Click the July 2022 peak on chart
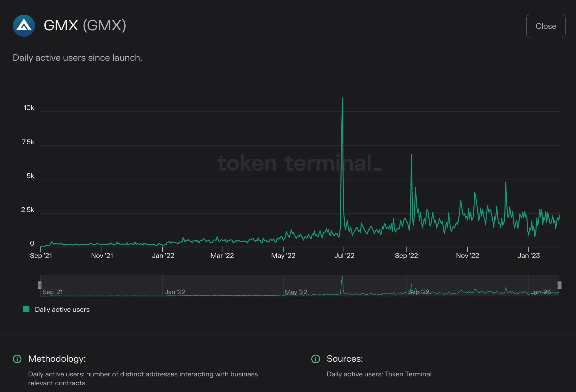 (x=342, y=99)
